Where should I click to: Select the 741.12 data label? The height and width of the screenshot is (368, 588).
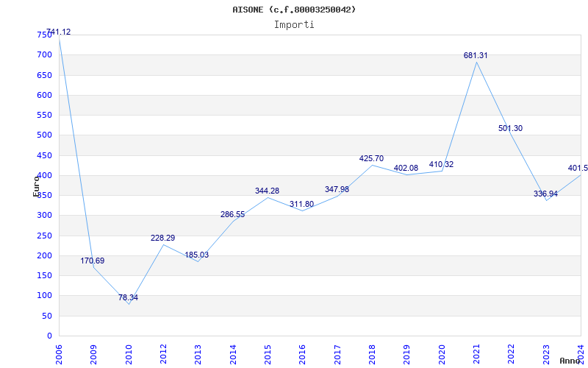point(59,32)
